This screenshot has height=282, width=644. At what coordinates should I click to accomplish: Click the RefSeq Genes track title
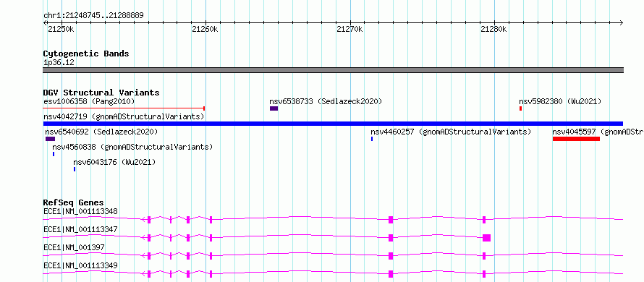[x=74, y=202]
